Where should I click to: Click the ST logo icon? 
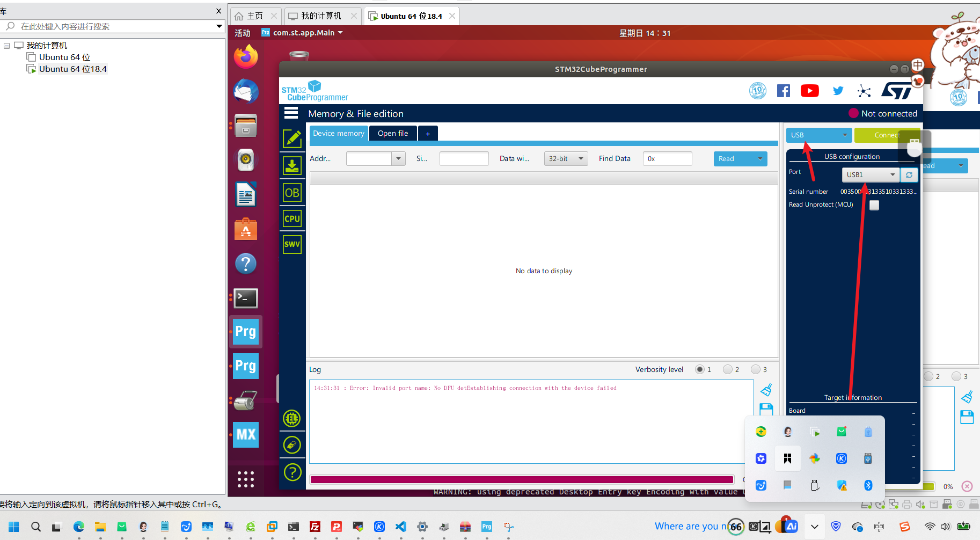pyautogui.click(x=897, y=91)
